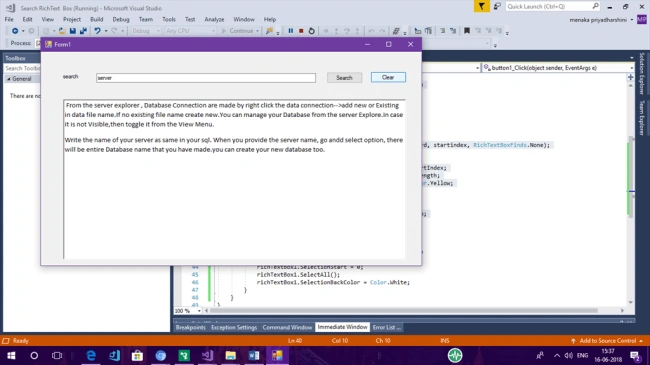
Task: Open Windows Start menu
Action: 11,355
